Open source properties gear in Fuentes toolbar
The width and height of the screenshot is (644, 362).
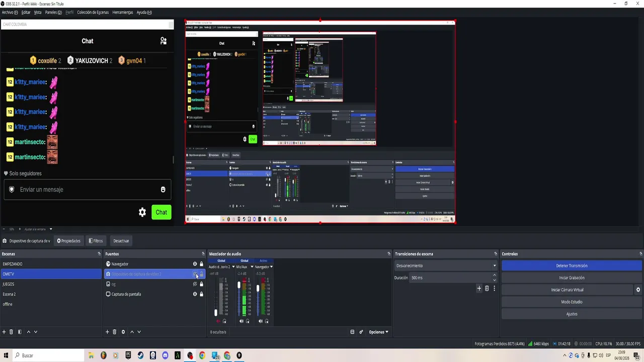click(x=123, y=332)
